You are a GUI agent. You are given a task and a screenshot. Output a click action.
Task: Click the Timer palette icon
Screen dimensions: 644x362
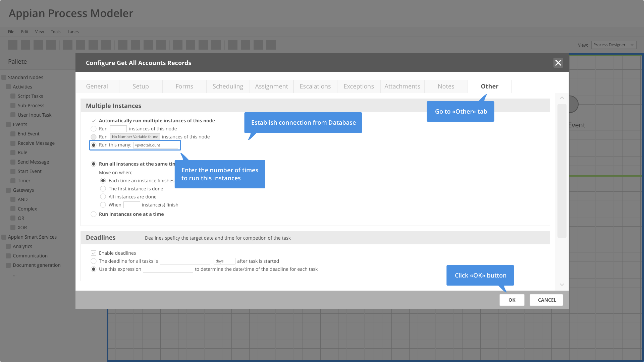13,181
